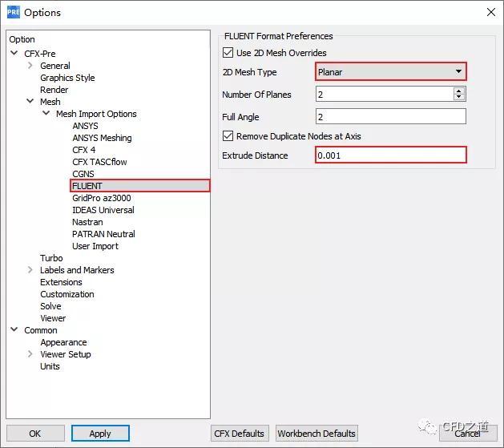The image size is (504, 448).
Task: Select Units under Common
Action: [50, 366]
